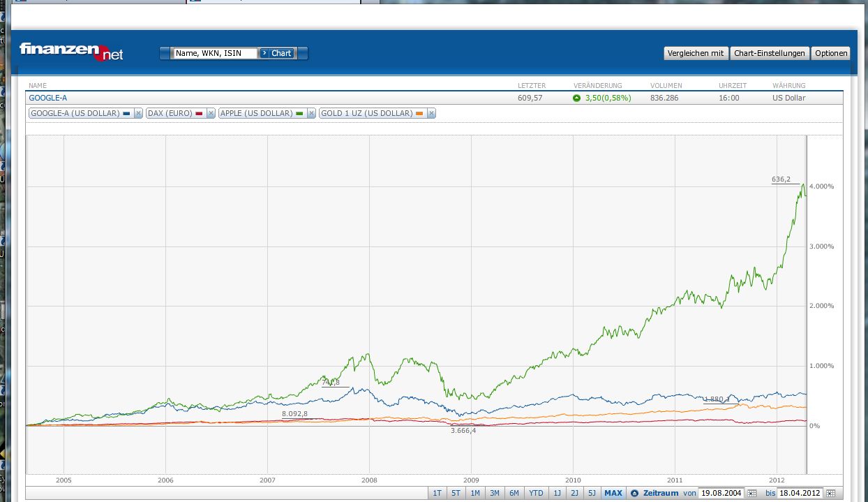The image size is (868, 502).
Task: Remove DAX (EURO) comparison with x icon
Action: coord(210,113)
